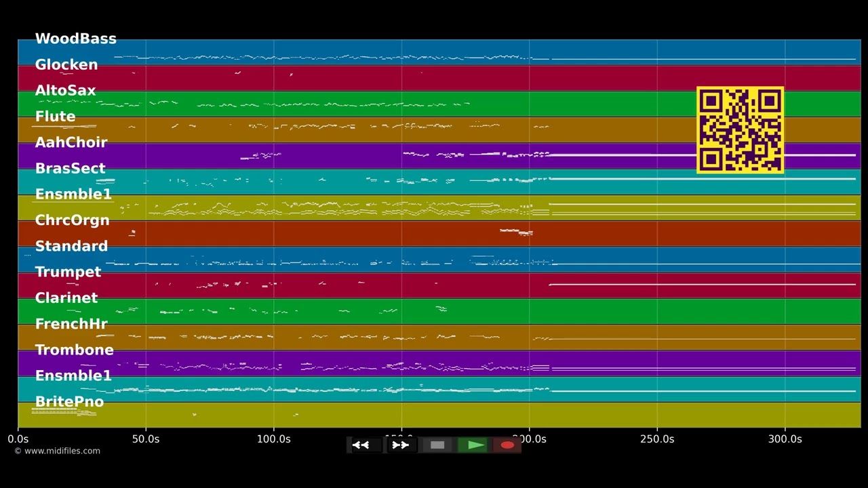
Task: Click the rewind playback button
Action: click(x=366, y=445)
